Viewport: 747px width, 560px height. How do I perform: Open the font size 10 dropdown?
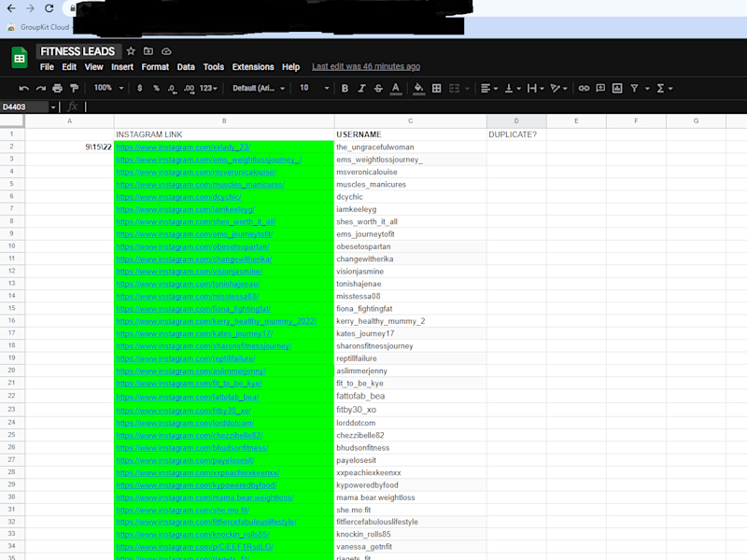(x=314, y=88)
